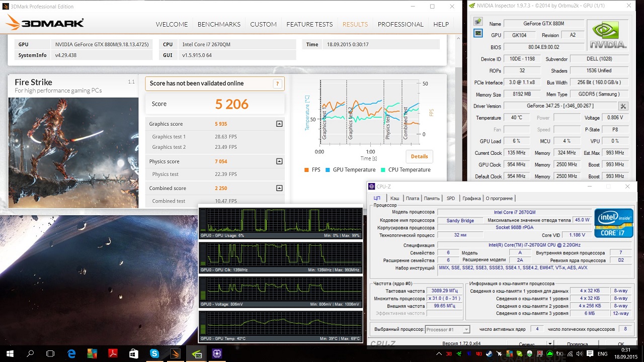Click the upload icon in NVIDIA Inspector
Viewport: 644px width, 362px height.
coord(478,22)
